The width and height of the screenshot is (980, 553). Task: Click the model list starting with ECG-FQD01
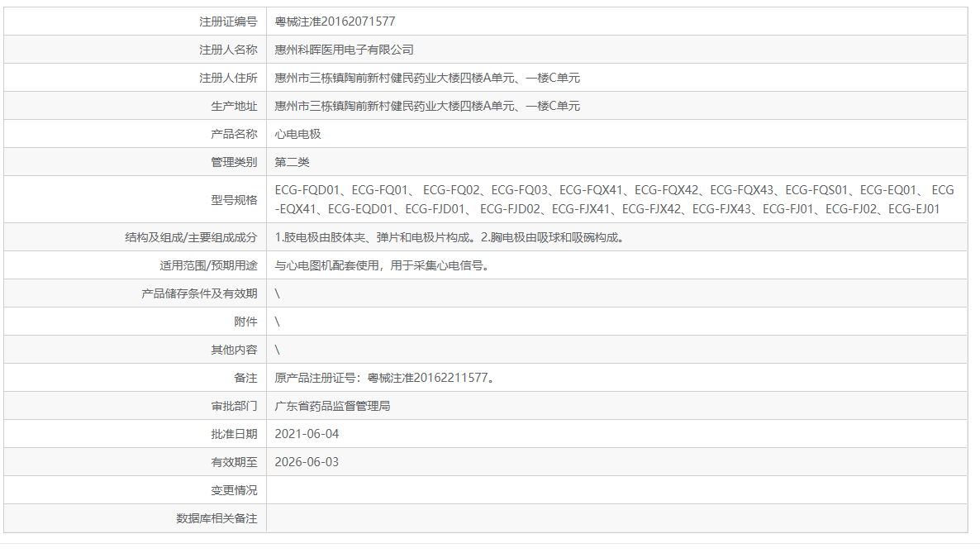(x=615, y=199)
